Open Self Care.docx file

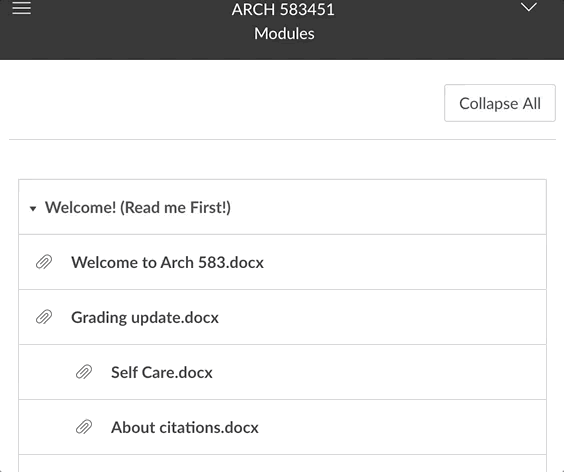[162, 372]
